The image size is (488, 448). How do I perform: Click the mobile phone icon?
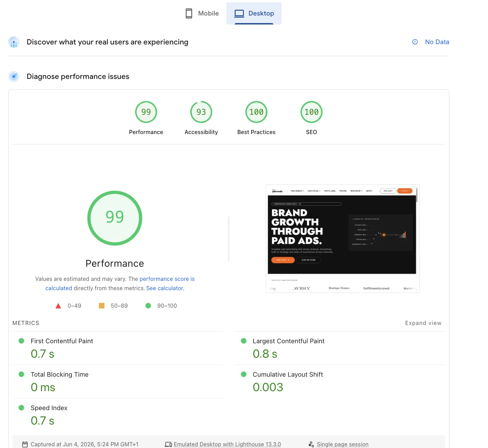coord(189,13)
